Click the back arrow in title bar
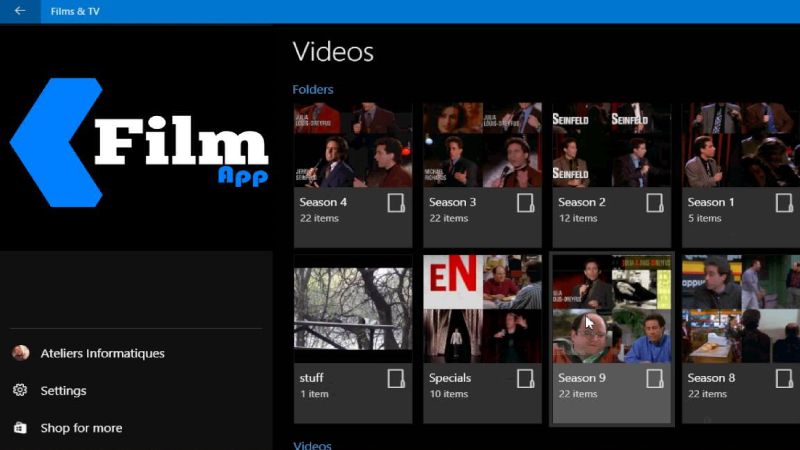The width and height of the screenshot is (800, 450). pos(20,11)
